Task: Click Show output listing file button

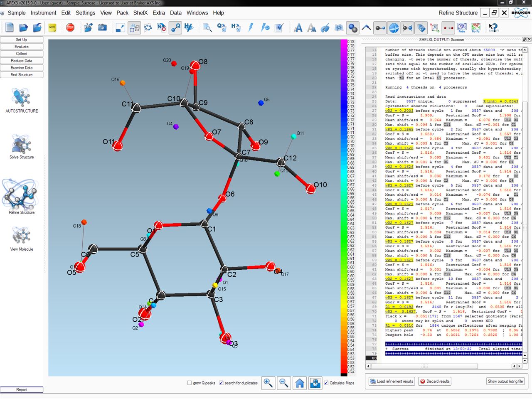Action: pos(505,381)
